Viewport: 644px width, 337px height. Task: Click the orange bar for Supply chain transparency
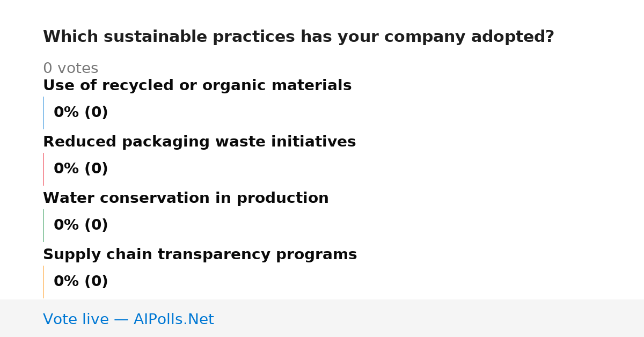click(x=43, y=282)
